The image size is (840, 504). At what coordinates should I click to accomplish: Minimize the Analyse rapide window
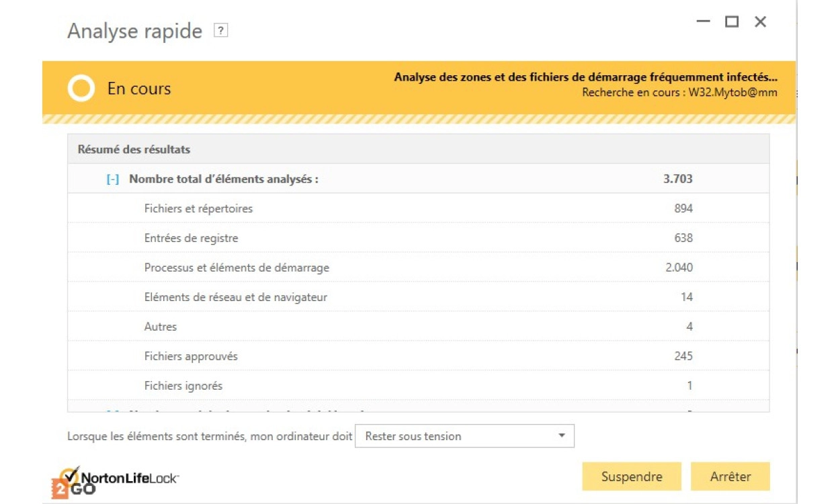703,22
